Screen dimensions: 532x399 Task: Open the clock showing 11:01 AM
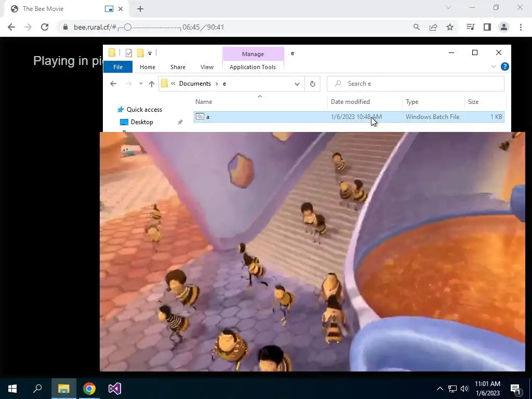pyautogui.click(x=487, y=389)
